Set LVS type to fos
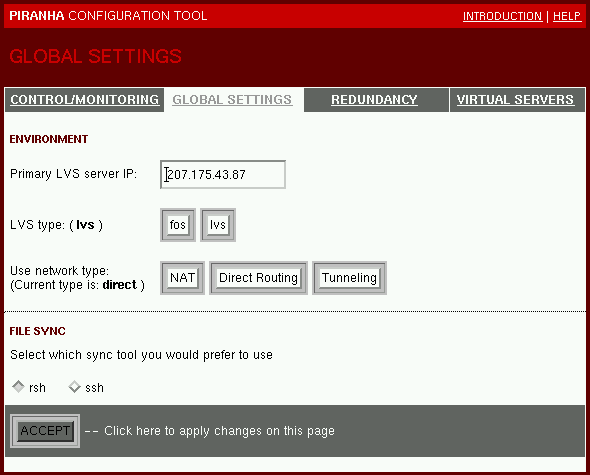 pyautogui.click(x=178, y=225)
